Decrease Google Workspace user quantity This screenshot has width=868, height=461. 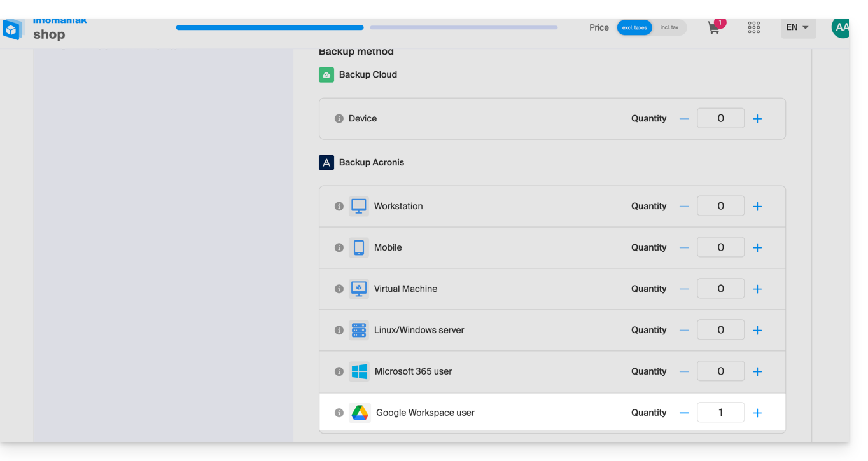[684, 413]
